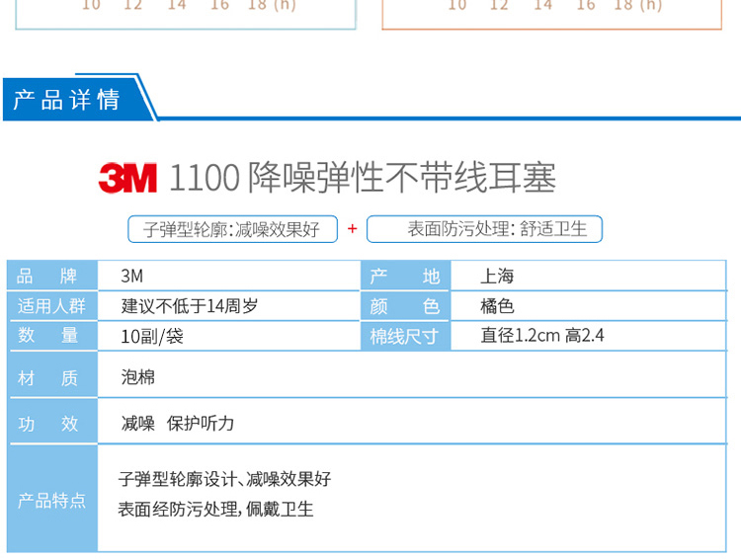
Task: Click the red 3M logo
Action: click(127, 178)
